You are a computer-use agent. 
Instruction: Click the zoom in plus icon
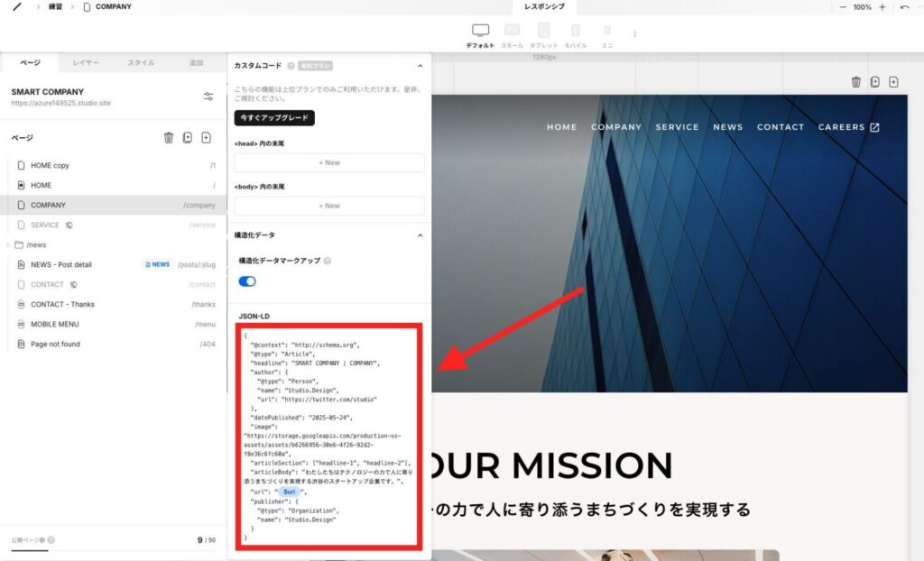pyautogui.click(x=882, y=7)
